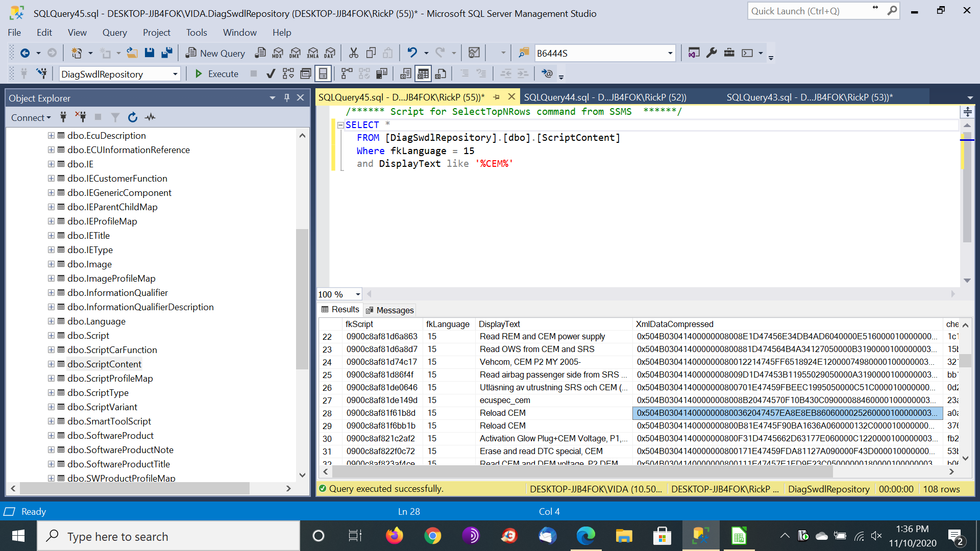The image size is (980, 551).
Task: Click the Object Explorer filter icon
Action: (x=115, y=117)
